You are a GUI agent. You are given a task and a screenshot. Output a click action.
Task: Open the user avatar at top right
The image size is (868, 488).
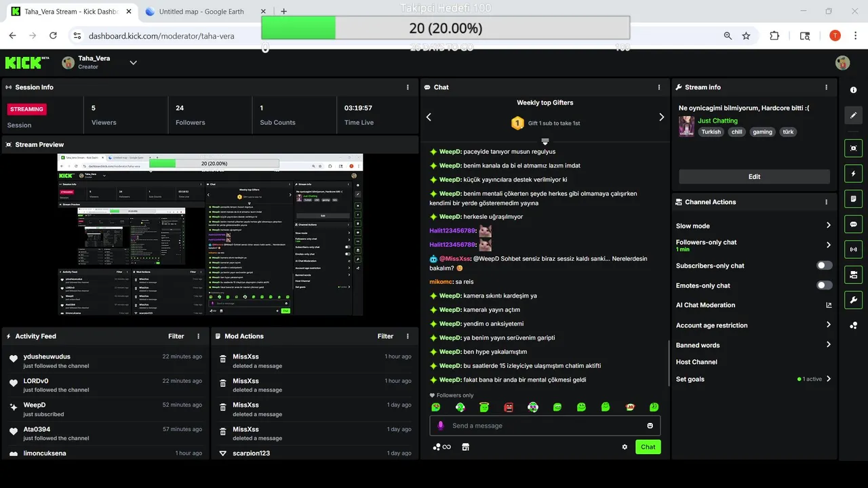pos(842,62)
